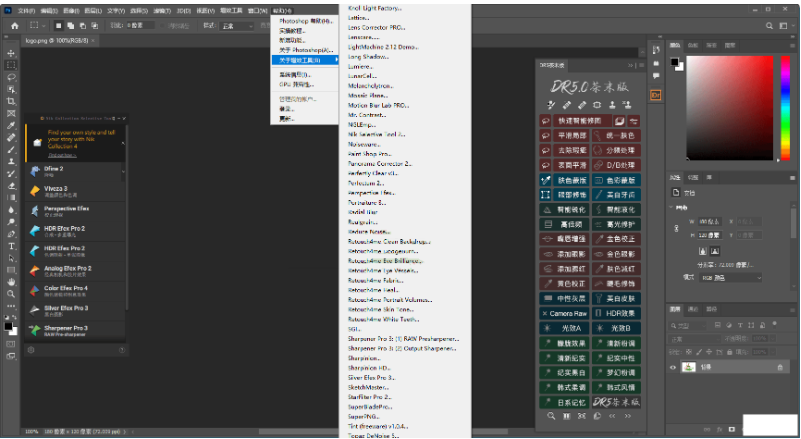This screenshot has width=801, height=439.
Task: Click the feather value input field
Action: tap(140, 26)
